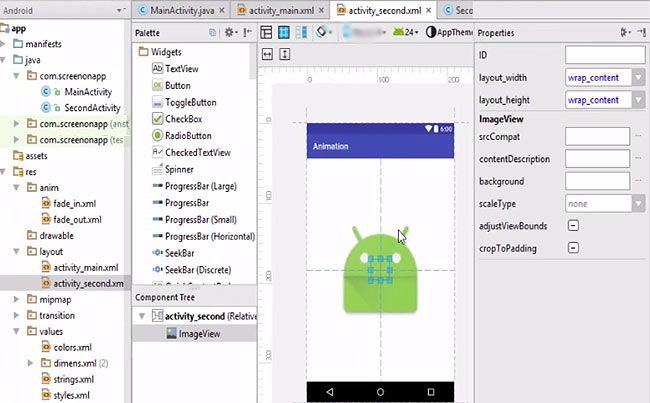Switch to activity_main.xml tab
The height and width of the screenshot is (403, 650).
pos(281,10)
